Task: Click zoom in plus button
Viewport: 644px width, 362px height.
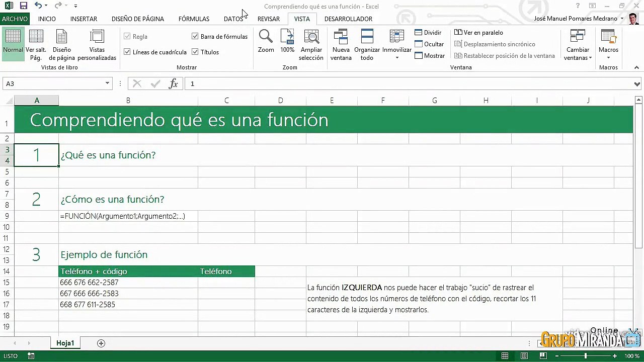Action: [615, 356]
